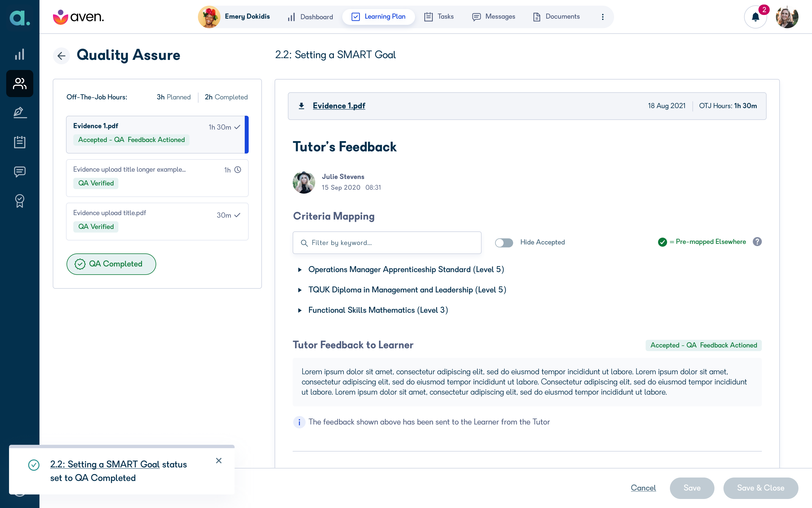Click the Accepted - QA Feedback Actioned badge by Tutor Feedback
This screenshot has width=812, height=508.
click(703, 345)
